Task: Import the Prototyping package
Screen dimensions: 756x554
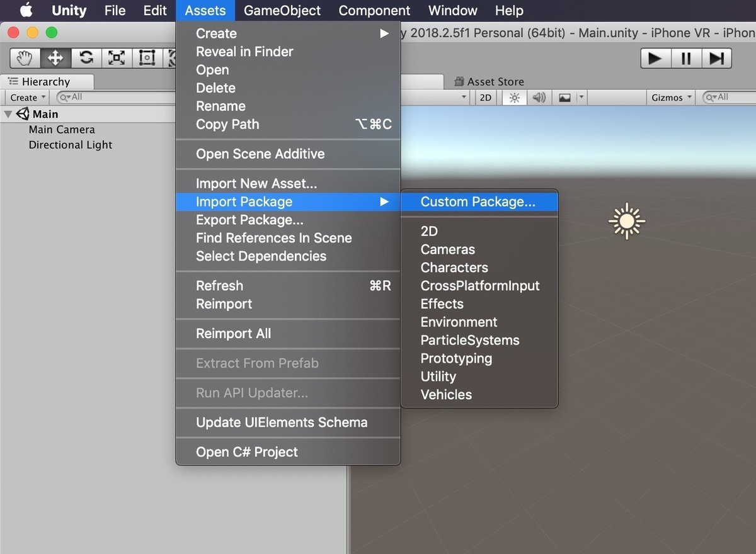Action: [479, 359]
